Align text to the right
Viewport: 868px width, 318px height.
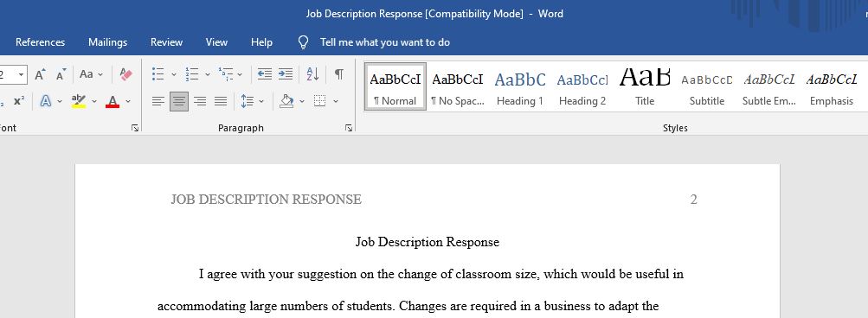(200, 101)
